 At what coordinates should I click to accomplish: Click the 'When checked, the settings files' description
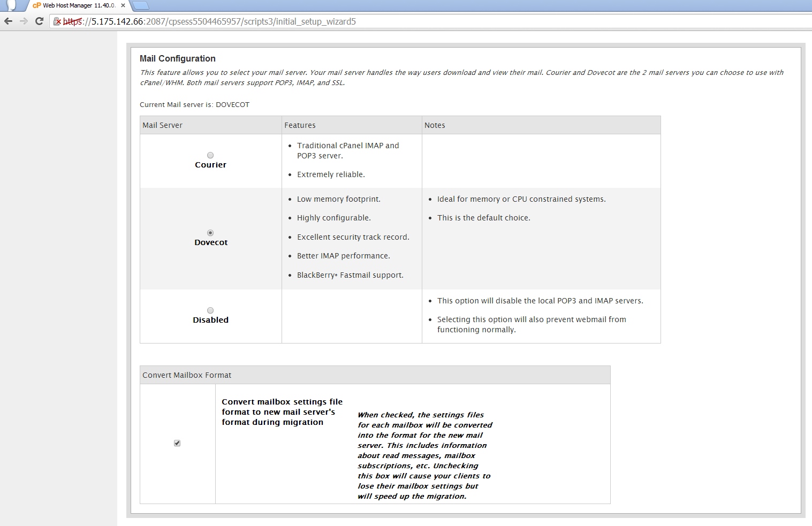pyautogui.click(x=425, y=455)
